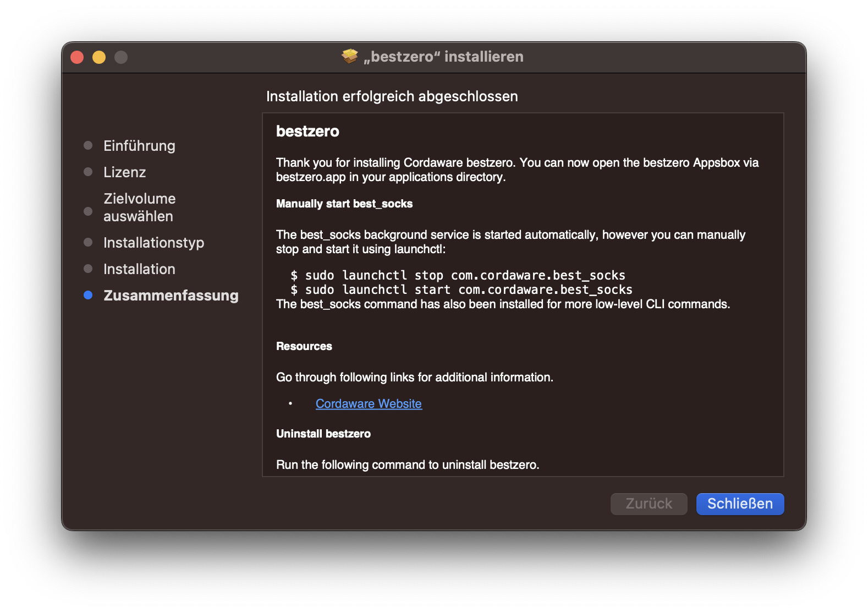Click the paragraph about the best_socks background service
Image resolution: width=868 pixels, height=612 pixels.
click(510, 242)
